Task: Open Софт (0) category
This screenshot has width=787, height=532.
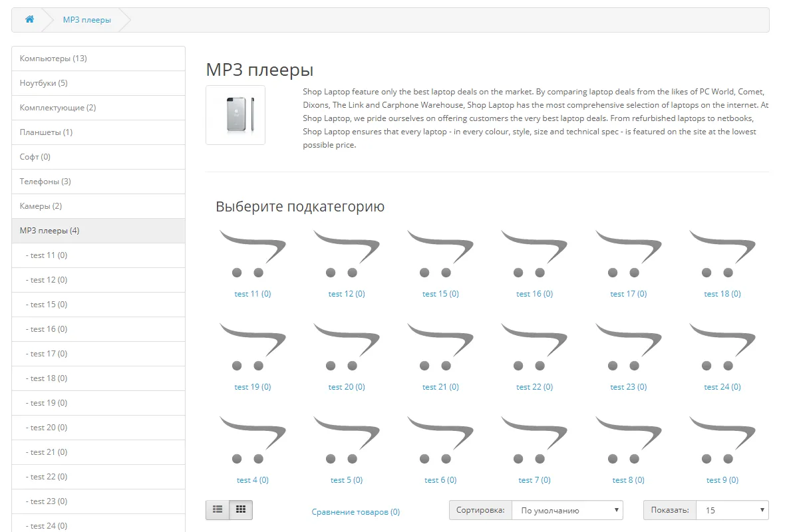Action: pyautogui.click(x=98, y=156)
